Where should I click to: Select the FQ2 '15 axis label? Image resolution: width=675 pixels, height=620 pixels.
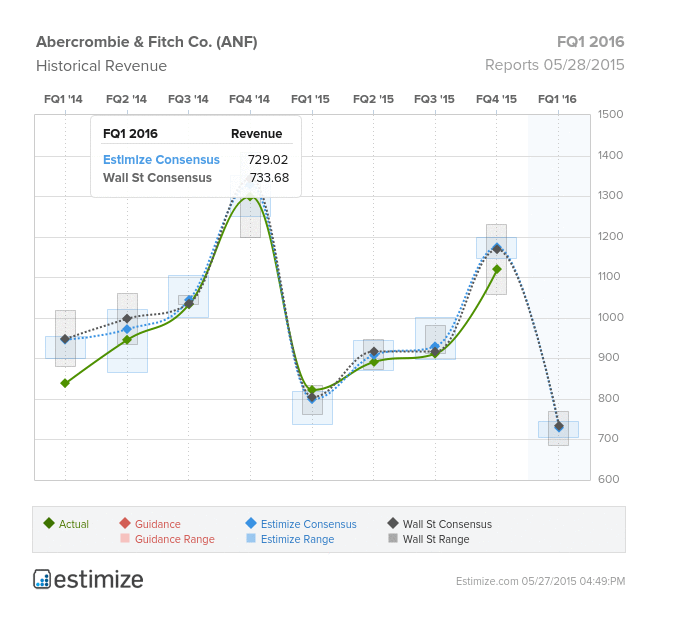pos(373,99)
